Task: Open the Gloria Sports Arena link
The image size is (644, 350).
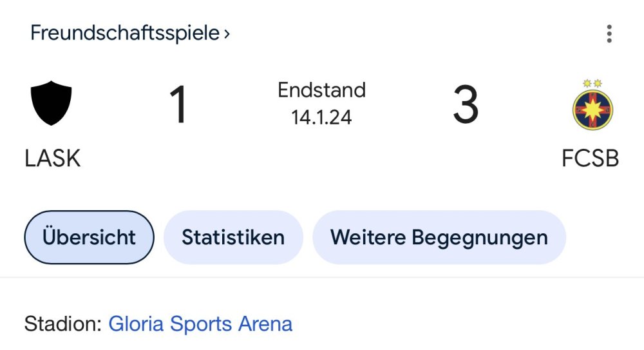Action: 200,324
